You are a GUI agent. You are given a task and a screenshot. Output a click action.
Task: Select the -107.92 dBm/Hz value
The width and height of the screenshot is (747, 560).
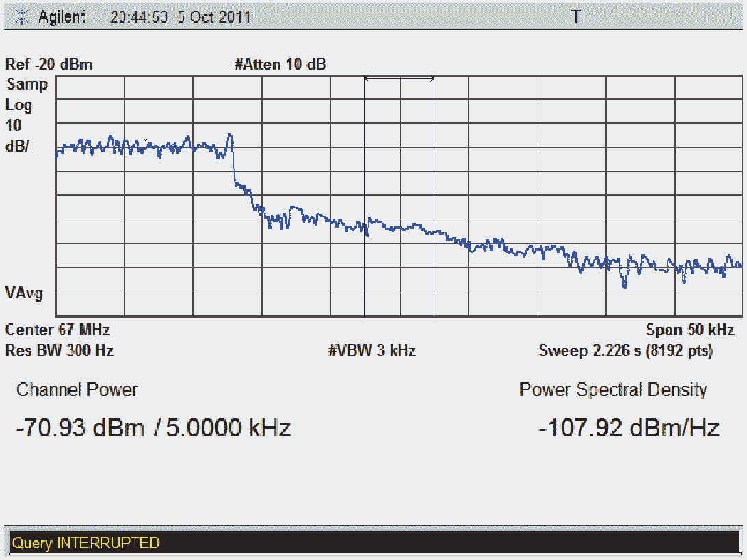tap(629, 427)
